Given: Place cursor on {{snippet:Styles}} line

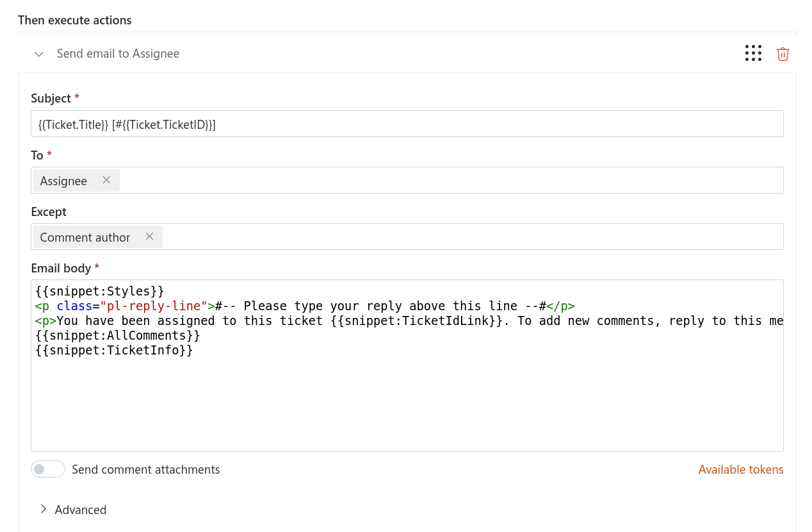Looking at the screenshot, I should pos(100,291).
